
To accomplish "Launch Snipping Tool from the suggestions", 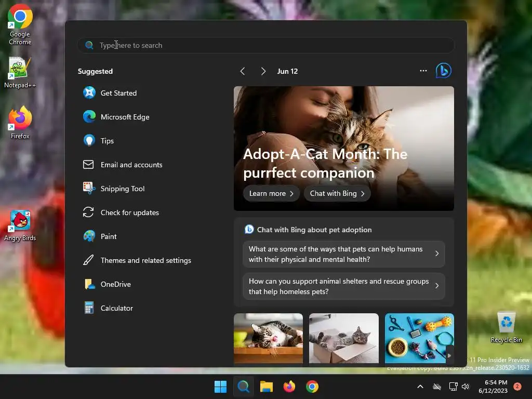I will (x=114, y=189).
